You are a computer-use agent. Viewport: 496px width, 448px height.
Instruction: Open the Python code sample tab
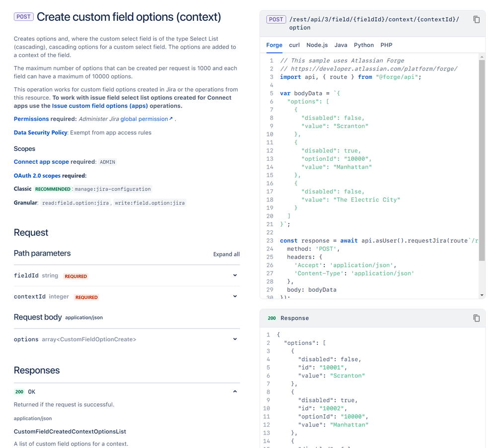click(x=364, y=45)
